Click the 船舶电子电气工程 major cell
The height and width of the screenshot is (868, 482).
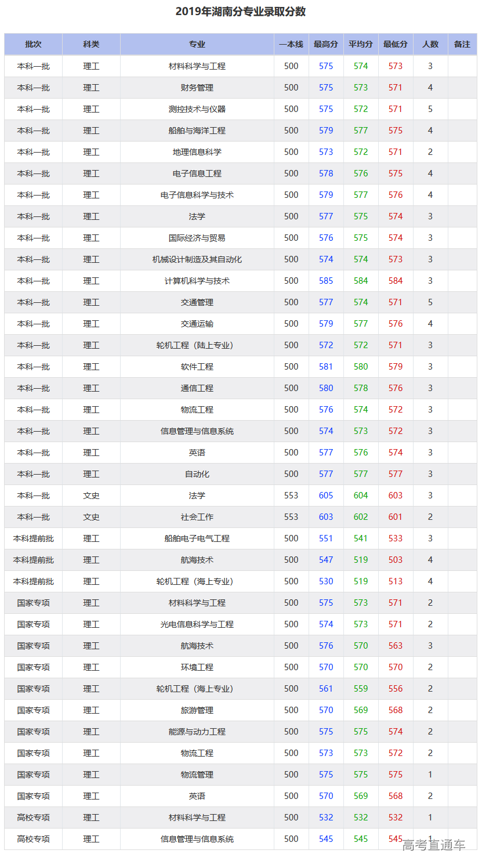[x=197, y=538]
